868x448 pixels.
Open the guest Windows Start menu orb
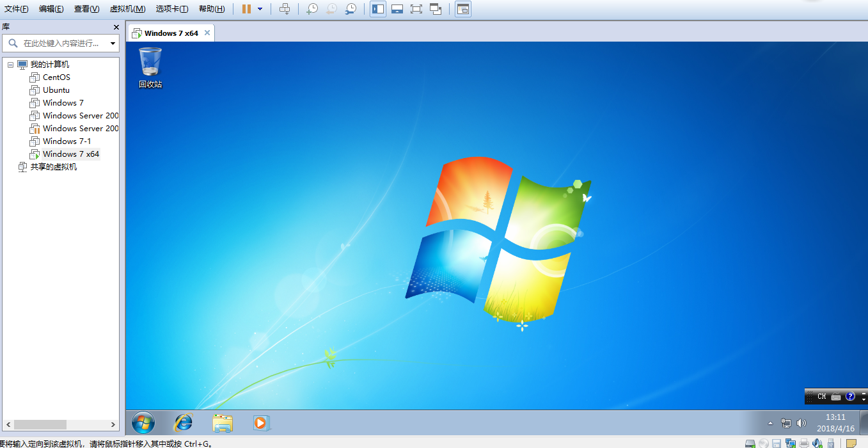coord(143,422)
